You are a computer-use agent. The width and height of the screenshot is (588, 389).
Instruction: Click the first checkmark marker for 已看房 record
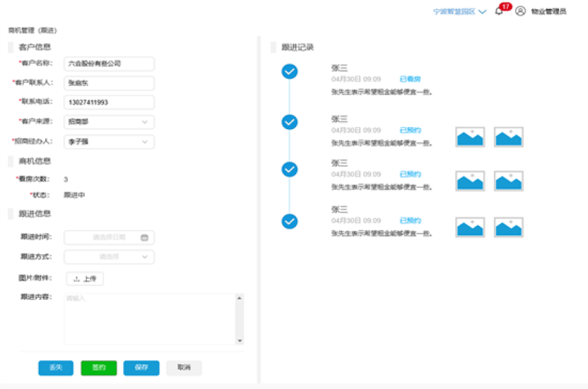pyautogui.click(x=290, y=71)
